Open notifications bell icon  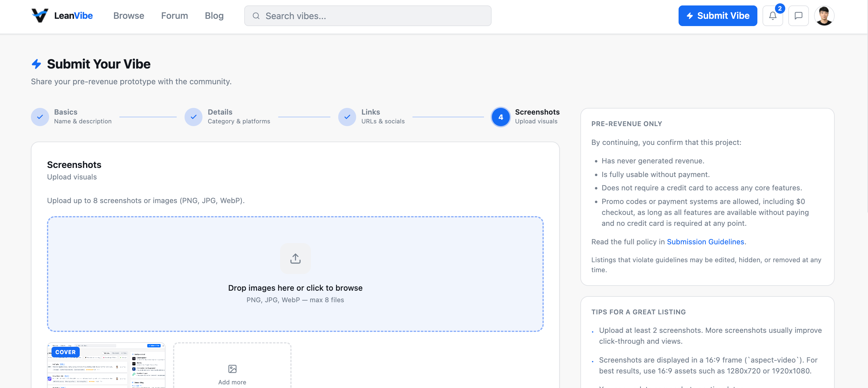click(x=772, y=16)
